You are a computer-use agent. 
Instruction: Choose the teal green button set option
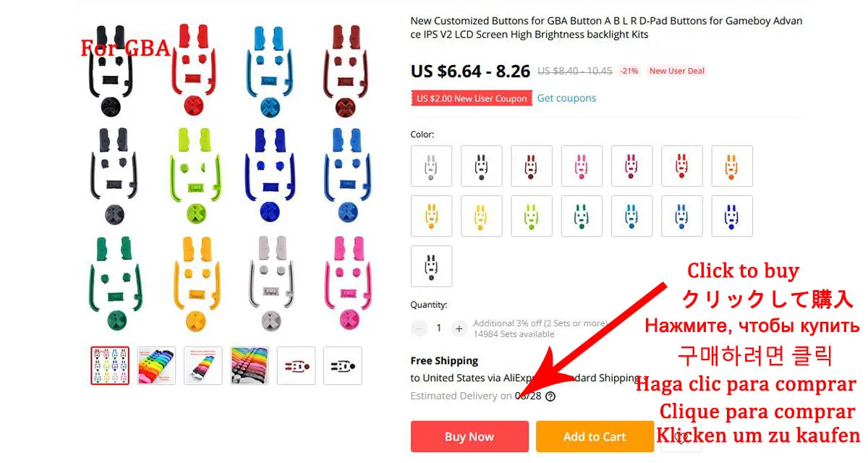point(582,216)
